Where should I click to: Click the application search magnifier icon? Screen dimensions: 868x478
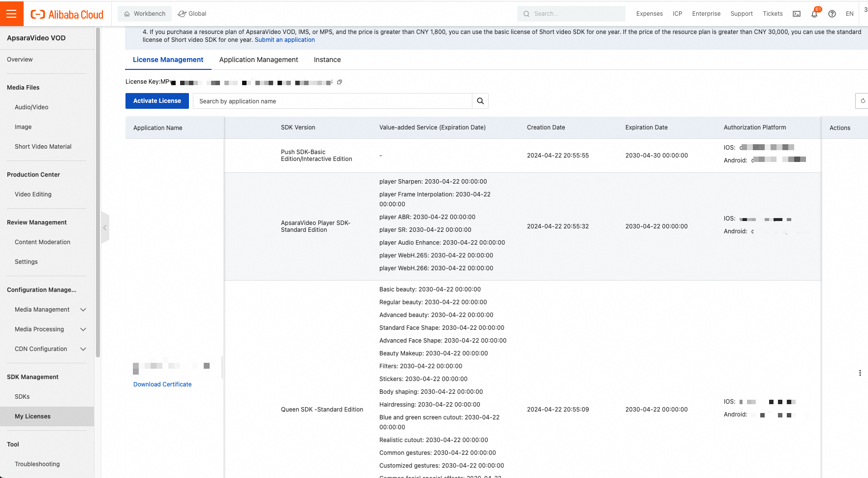(x=480, y=101)
